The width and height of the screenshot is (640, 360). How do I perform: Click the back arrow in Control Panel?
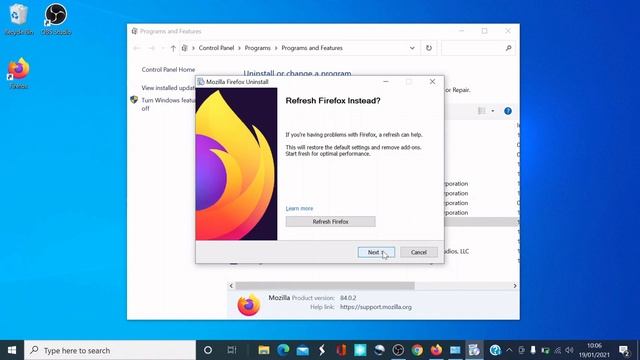tap(137, 48)
